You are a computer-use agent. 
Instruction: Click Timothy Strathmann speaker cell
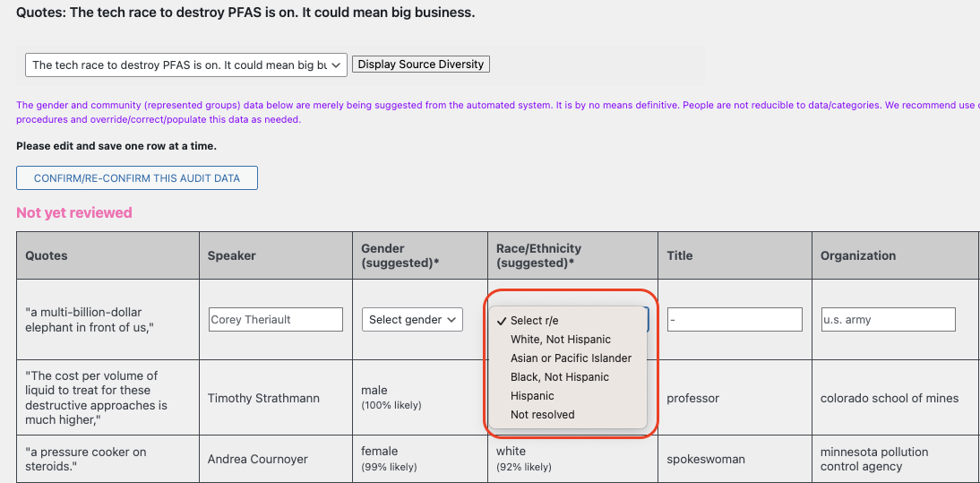[x=263, y=398]
